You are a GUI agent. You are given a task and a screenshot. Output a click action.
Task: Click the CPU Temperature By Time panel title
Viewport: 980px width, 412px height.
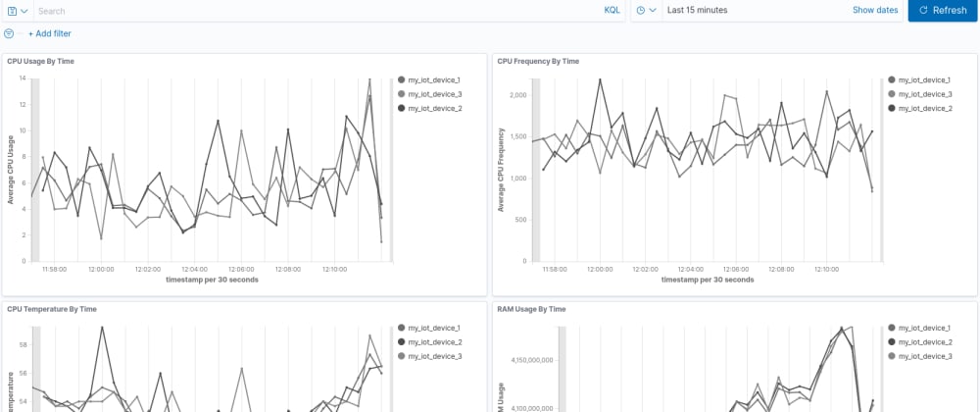pos(52,309)
